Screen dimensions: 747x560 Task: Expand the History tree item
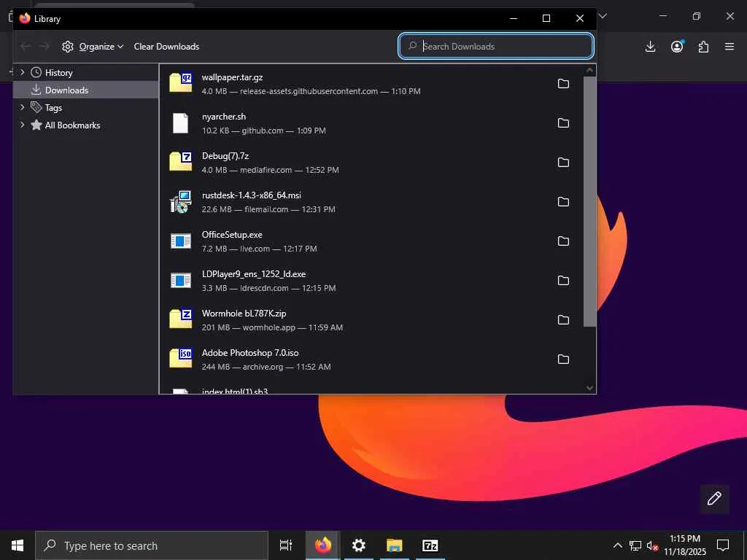tap(23, 72)
